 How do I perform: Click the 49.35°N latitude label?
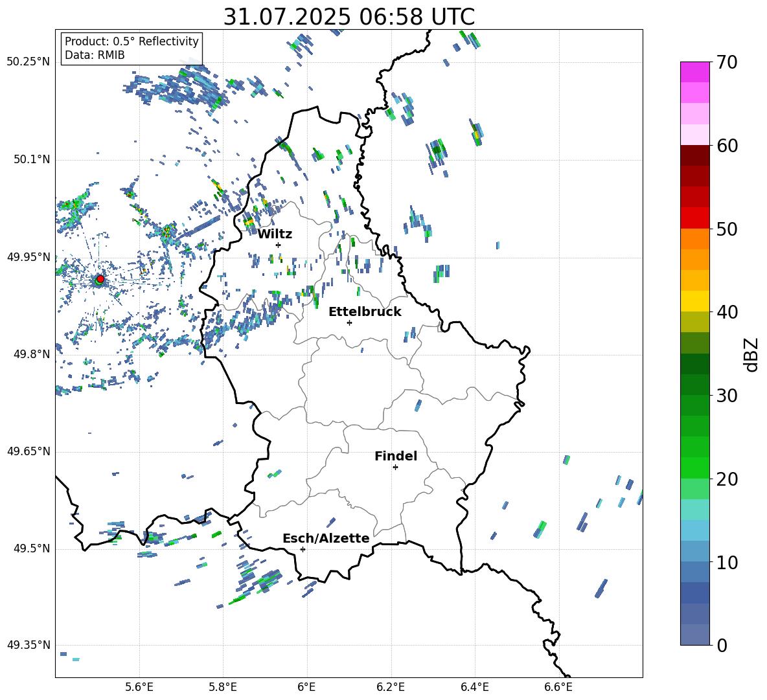pyautogui.click(x=29, y=645)
